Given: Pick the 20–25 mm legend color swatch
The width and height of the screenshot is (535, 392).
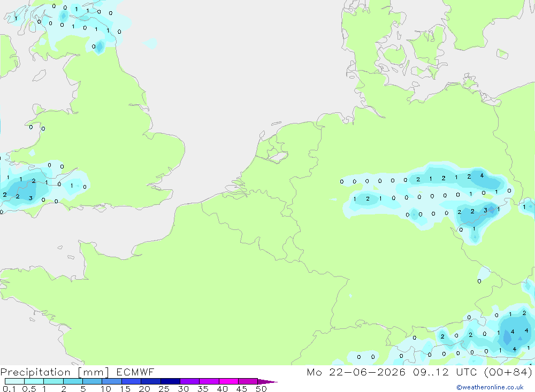Looking at the screenshot, I should coord(151,381).
